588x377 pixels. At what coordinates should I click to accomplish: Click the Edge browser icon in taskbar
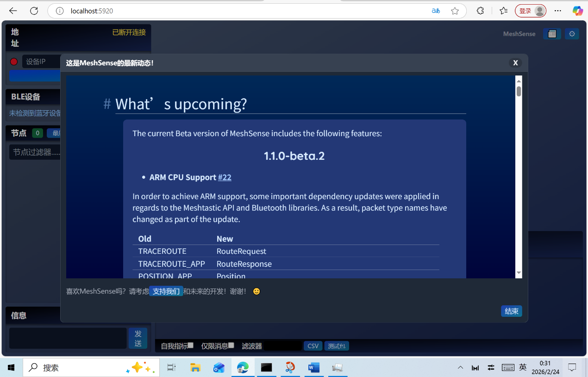pyautogui.click(x=243, y=368)
